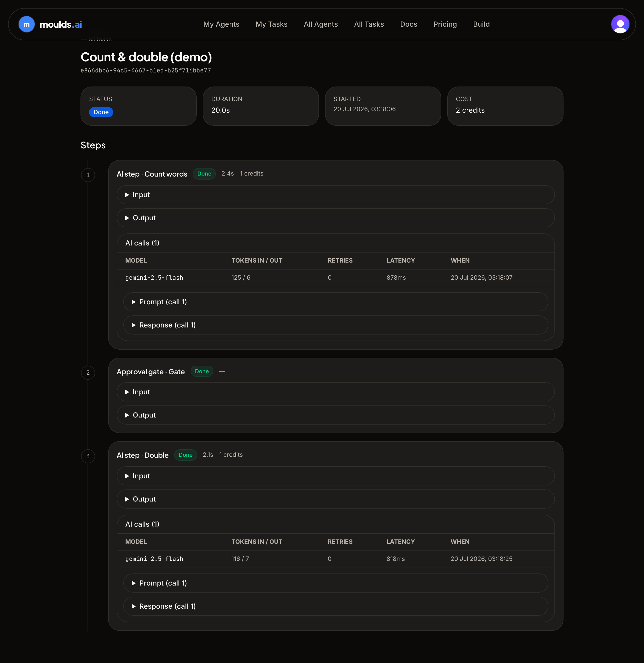Viewport: 644px width, 663px height.
Task: Click the 20.0s duration value
Action: point(220,110)
